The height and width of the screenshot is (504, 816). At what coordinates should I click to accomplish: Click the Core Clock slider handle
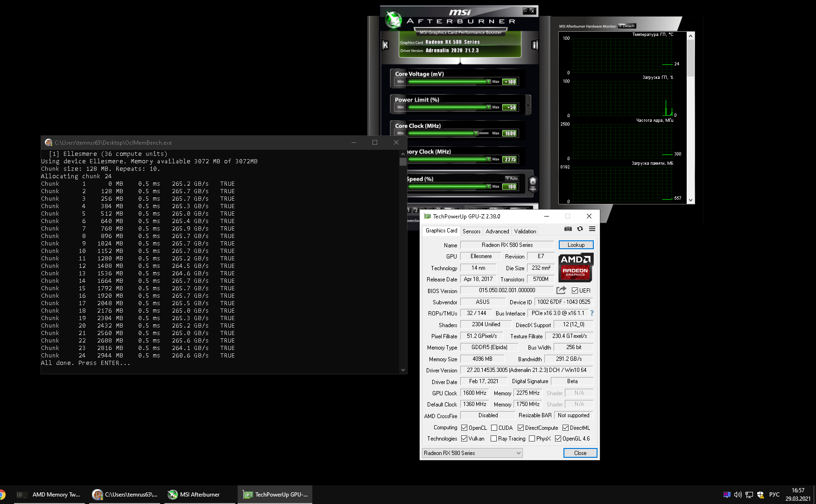(476, 133)
